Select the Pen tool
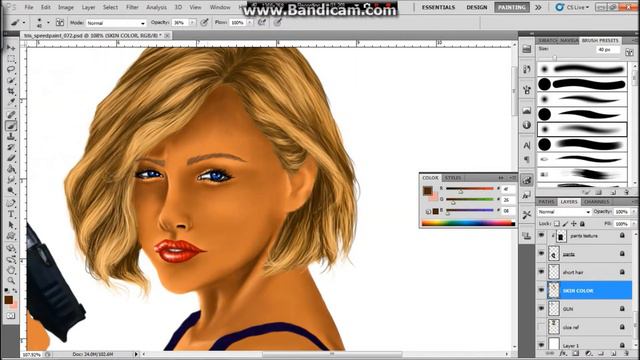Screen dimensions: 640x360 (11, 203)
